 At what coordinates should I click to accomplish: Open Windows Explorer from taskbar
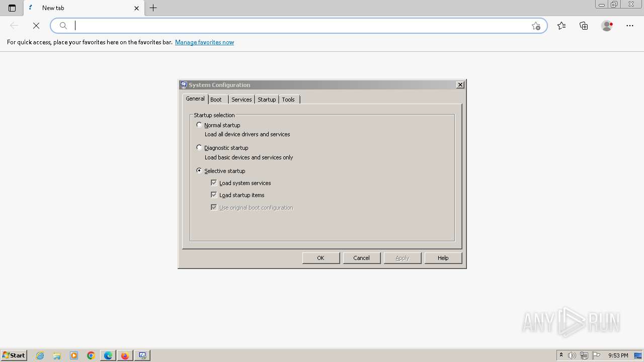coord(57,355)
